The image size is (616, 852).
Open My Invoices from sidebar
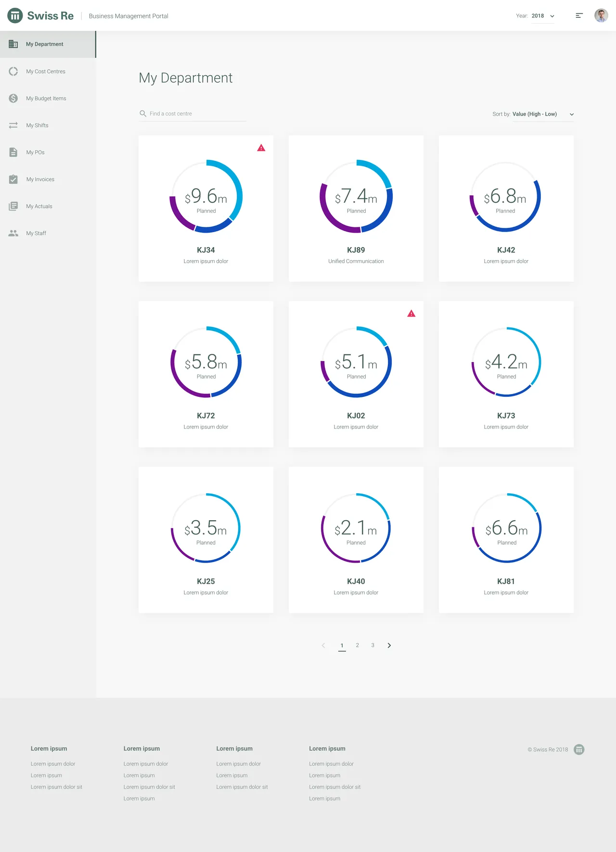40,179
